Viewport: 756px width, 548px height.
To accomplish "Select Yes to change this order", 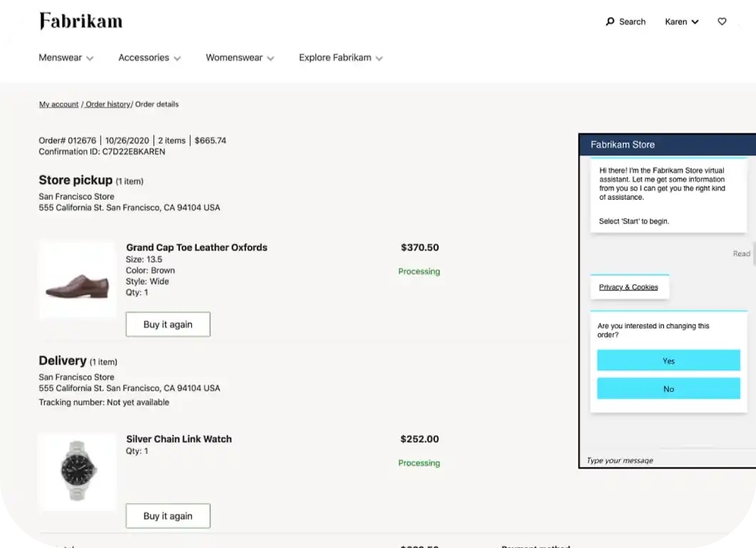I will coord(668,360).
